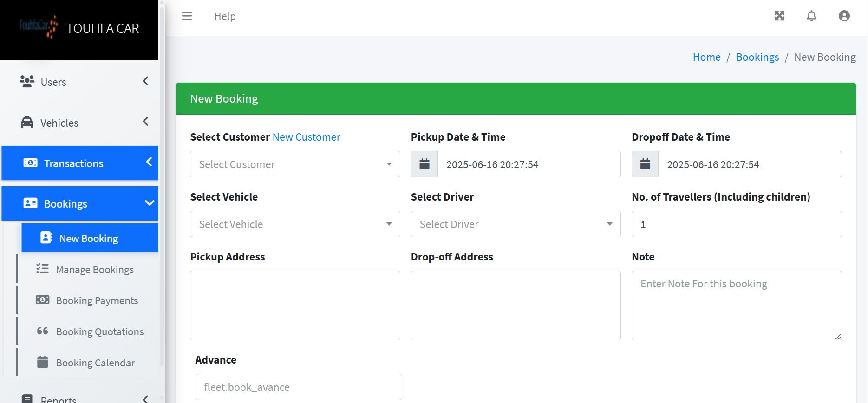
Task: Open the Select Vehicle dropdown
Action: tap(295, 224)
